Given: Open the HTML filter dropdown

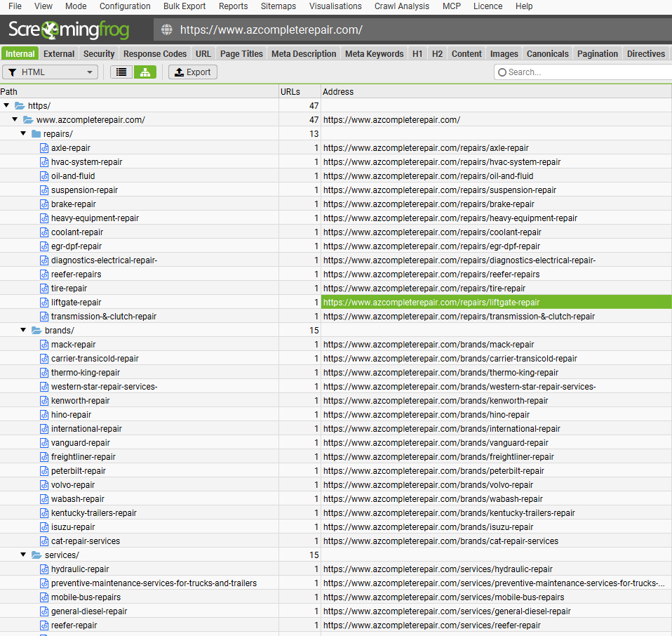Looking at the screenshot, I should coord(50,72).
